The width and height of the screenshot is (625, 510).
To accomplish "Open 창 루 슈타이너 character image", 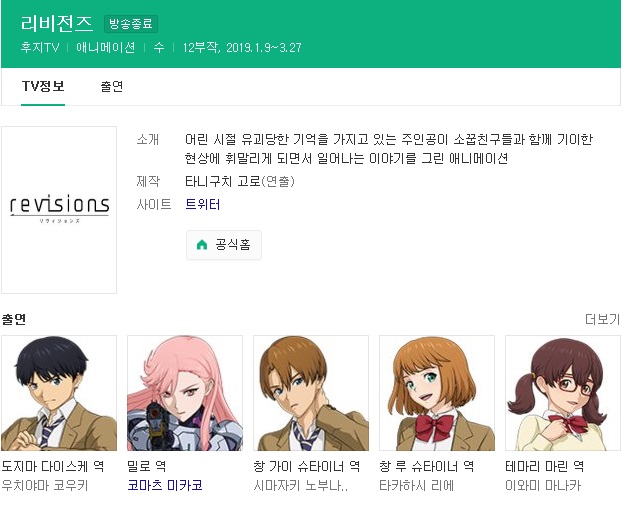I will [x=437, y=393].
